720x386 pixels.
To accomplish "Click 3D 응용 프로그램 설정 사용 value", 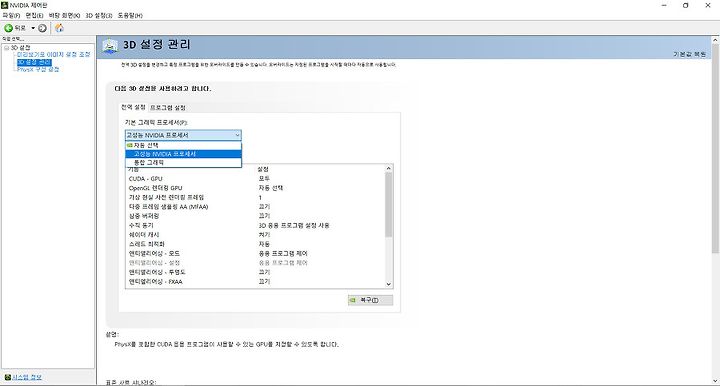I will (x=294, y=226).
